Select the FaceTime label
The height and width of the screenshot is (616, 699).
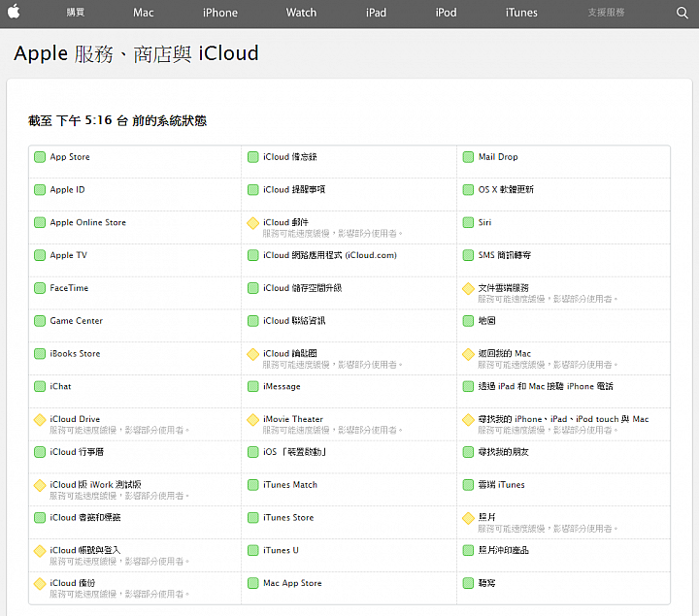69,288
